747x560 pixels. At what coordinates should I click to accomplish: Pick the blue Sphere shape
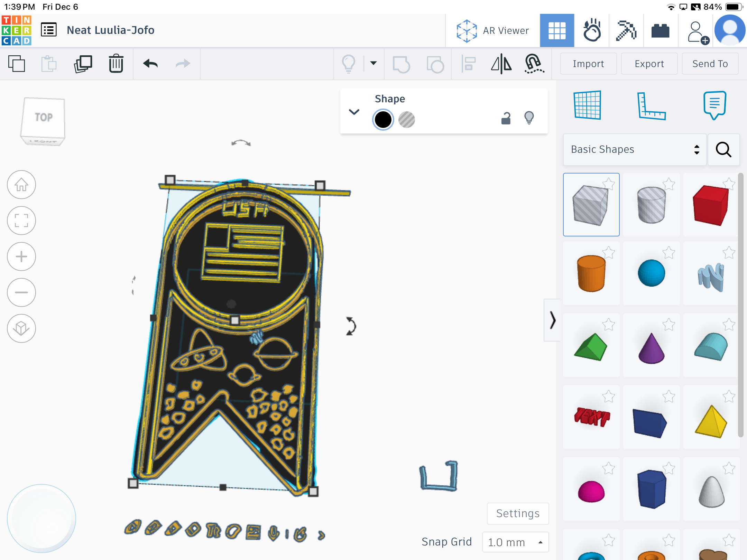coord(651,273)
